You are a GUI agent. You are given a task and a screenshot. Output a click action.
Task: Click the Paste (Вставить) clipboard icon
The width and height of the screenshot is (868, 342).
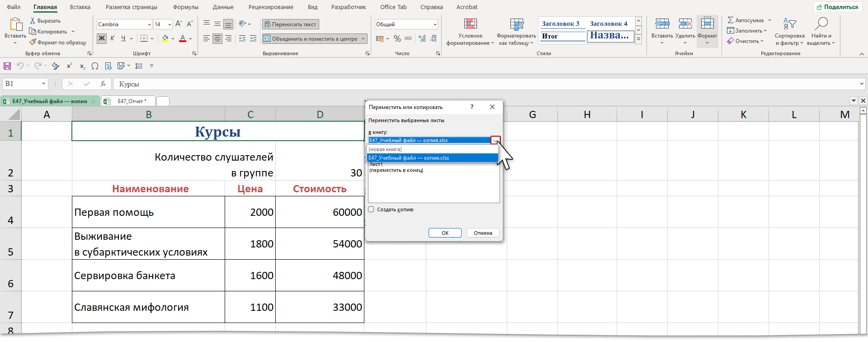click(16, 24)
